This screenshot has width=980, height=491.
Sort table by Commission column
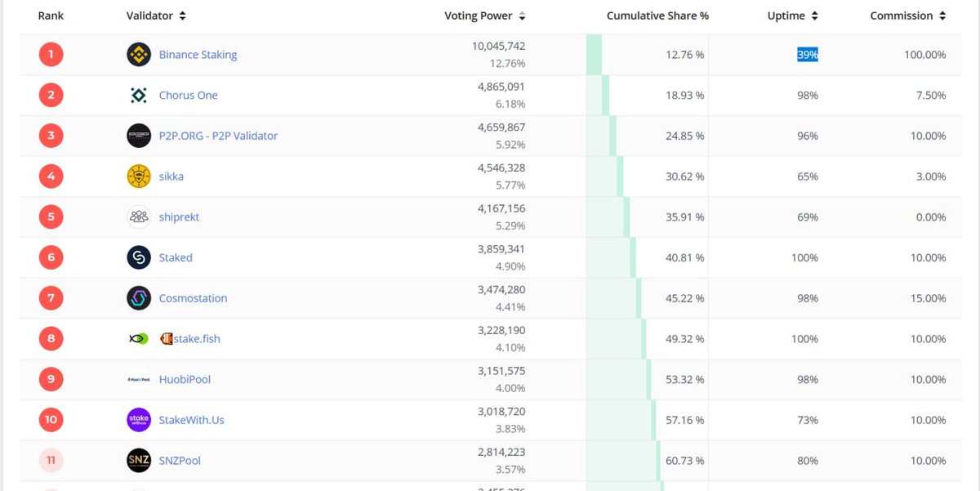click(x=908, y=16)
